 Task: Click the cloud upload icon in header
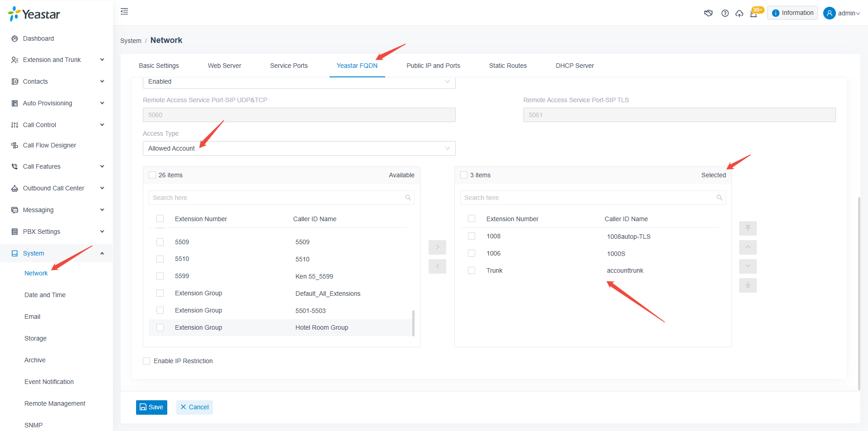pyautogui.click(x=740, y=14)
